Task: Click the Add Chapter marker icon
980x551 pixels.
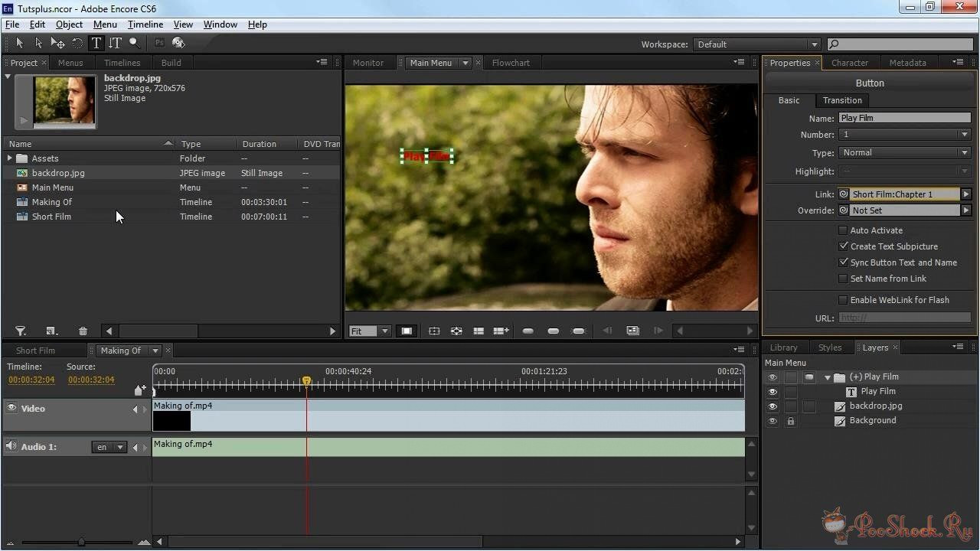Action: pos(139,390)
